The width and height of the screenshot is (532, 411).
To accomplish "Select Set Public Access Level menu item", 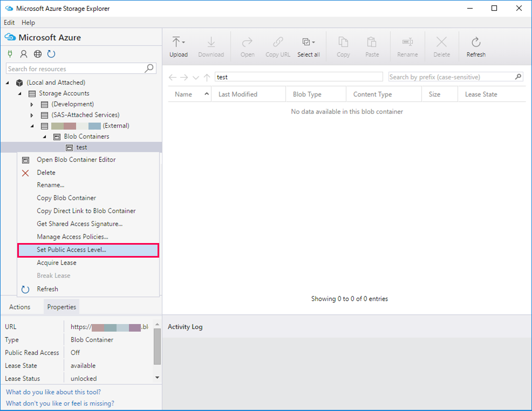I will (71, 250).
